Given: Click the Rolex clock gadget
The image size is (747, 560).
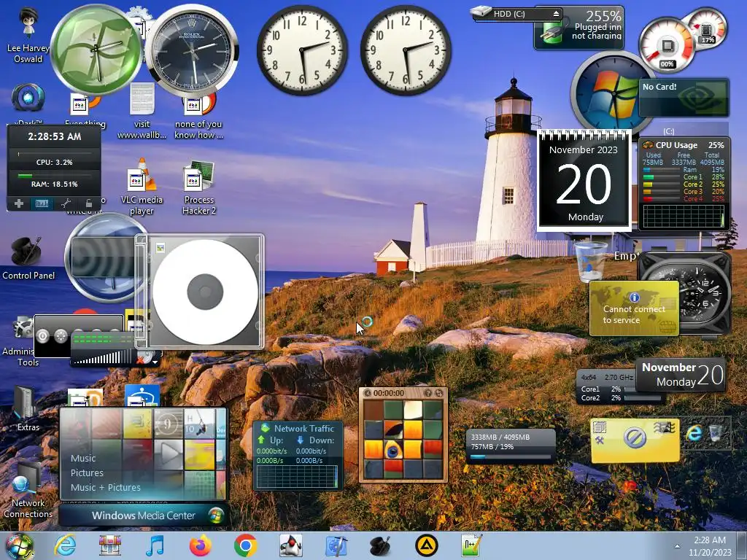Looking at the screenshot, I should pos(193,50).
